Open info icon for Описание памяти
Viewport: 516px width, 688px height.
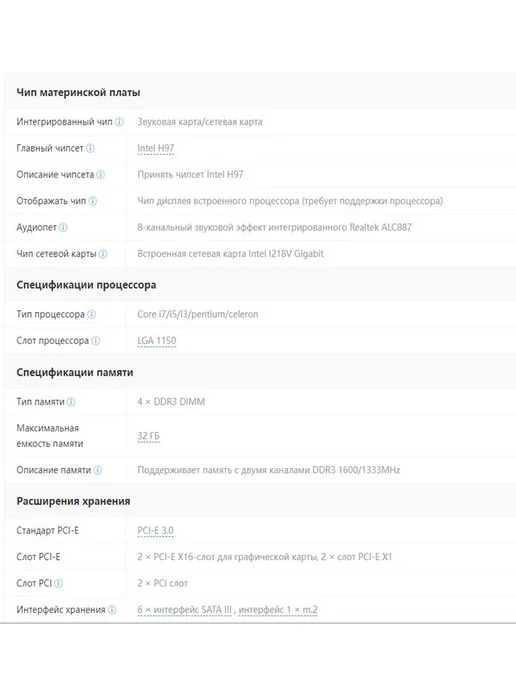(x=98, y=470)
